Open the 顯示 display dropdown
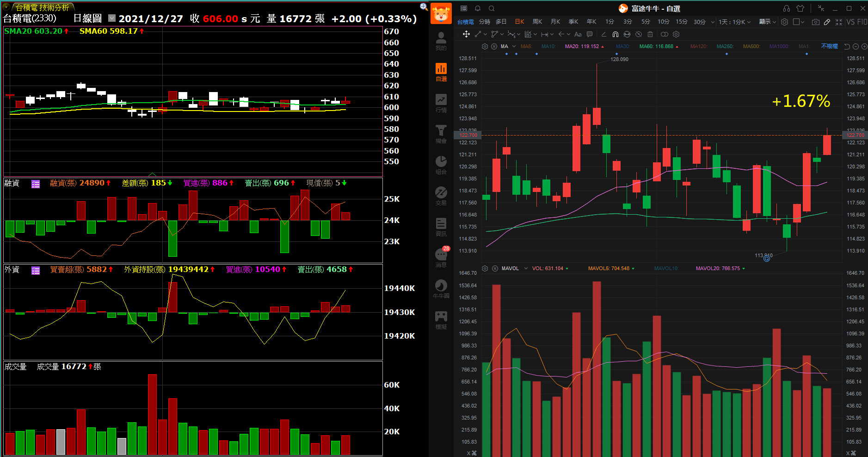The image size is (868, 457). click(767, 22)
